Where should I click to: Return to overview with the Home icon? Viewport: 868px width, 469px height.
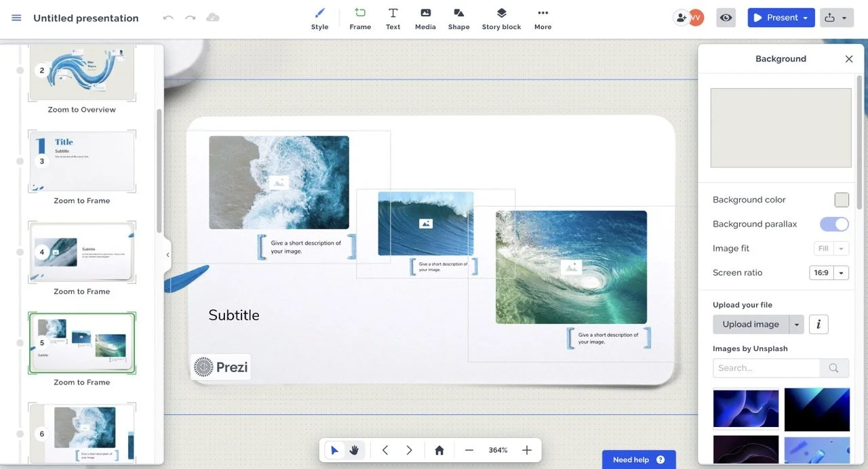(438, 449)
